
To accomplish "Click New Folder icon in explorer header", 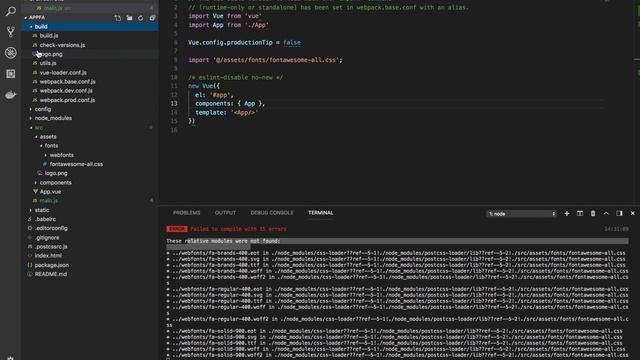I will point(129,18).
